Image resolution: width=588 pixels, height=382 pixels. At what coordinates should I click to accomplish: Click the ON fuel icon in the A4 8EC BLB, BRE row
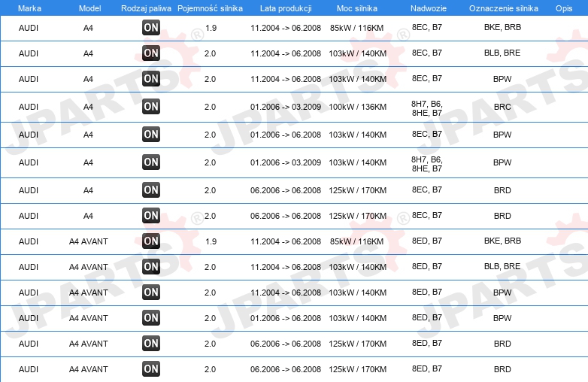pos(151,53)
